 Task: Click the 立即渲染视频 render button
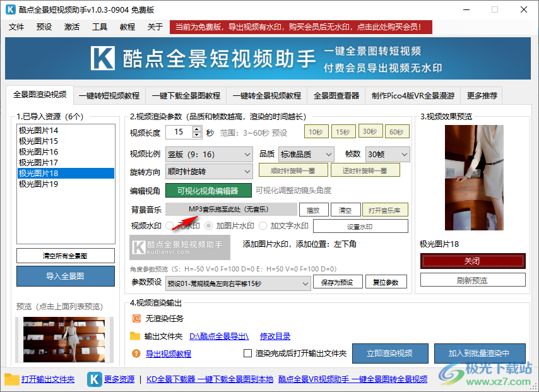click(390, 353)
